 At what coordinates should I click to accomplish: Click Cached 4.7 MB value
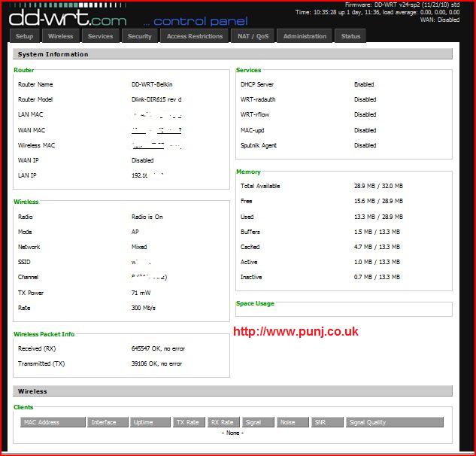377,247
